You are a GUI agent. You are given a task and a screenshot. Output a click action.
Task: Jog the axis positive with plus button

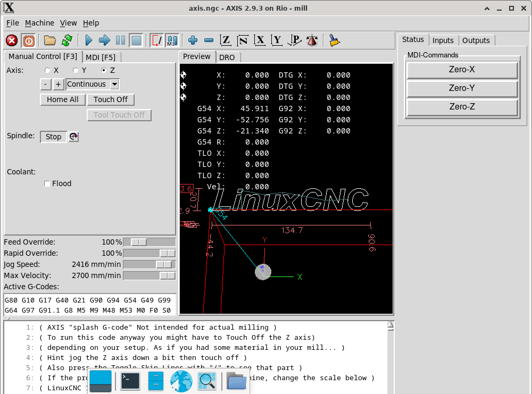click(59, 84)
